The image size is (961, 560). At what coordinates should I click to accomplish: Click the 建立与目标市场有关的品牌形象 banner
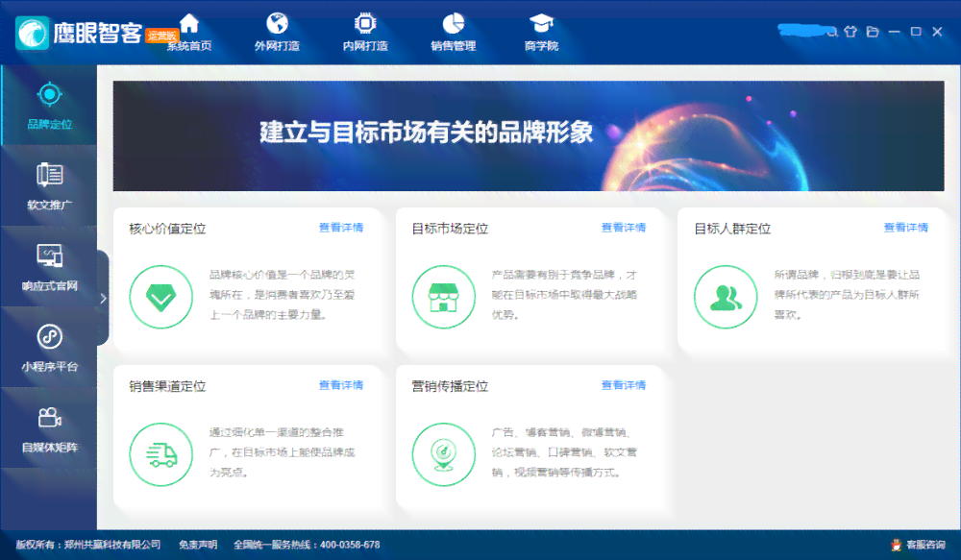529,136
